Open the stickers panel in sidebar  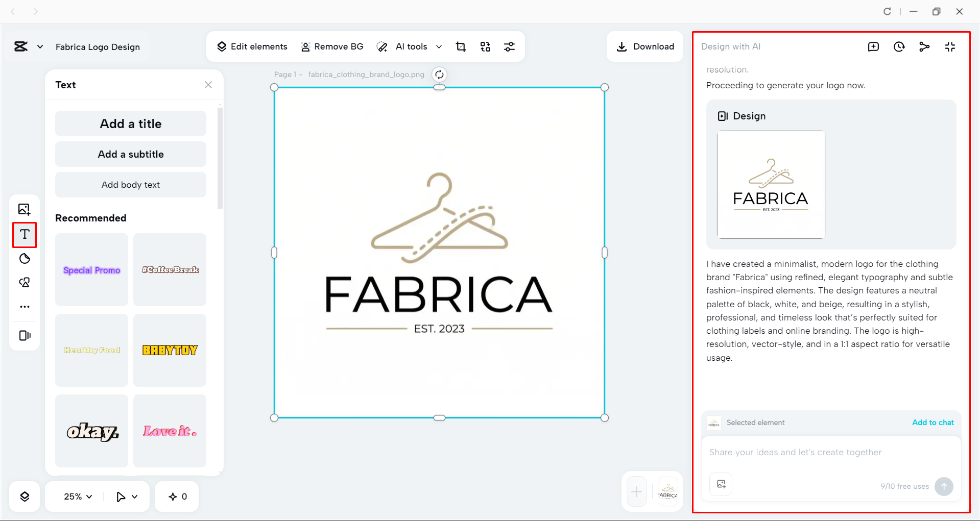pos(24,259)
